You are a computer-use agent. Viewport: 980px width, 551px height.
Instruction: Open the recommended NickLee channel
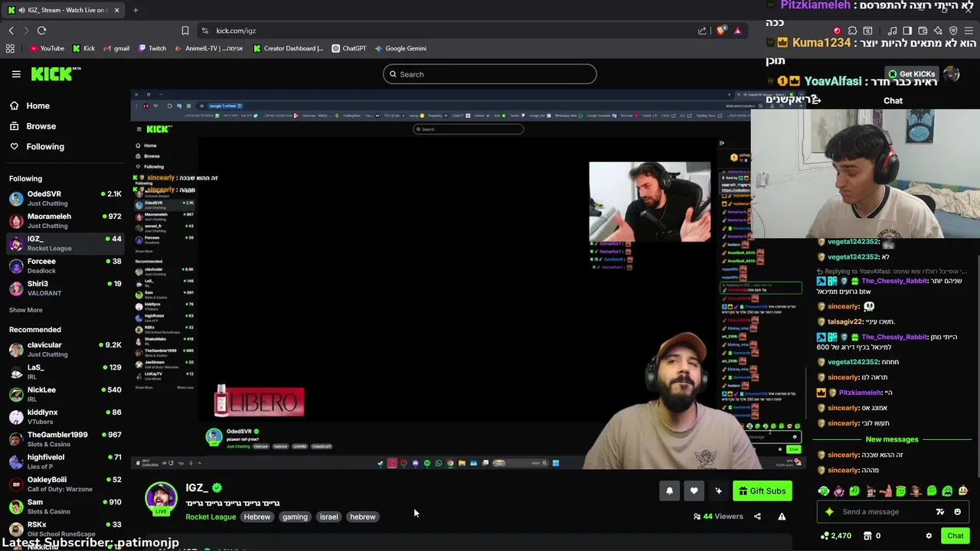pyautogui.click(x=65, y=394)
